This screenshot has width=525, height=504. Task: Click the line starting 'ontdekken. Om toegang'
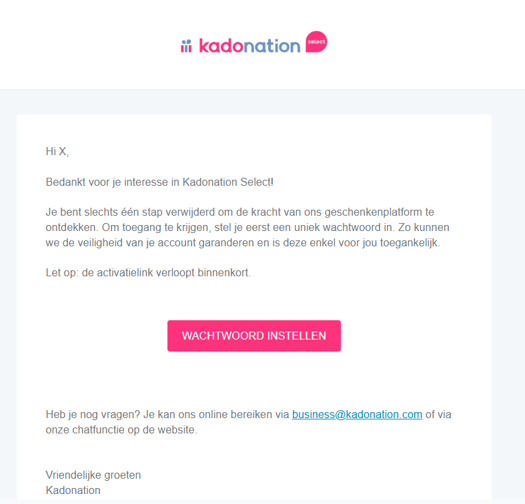247,227
